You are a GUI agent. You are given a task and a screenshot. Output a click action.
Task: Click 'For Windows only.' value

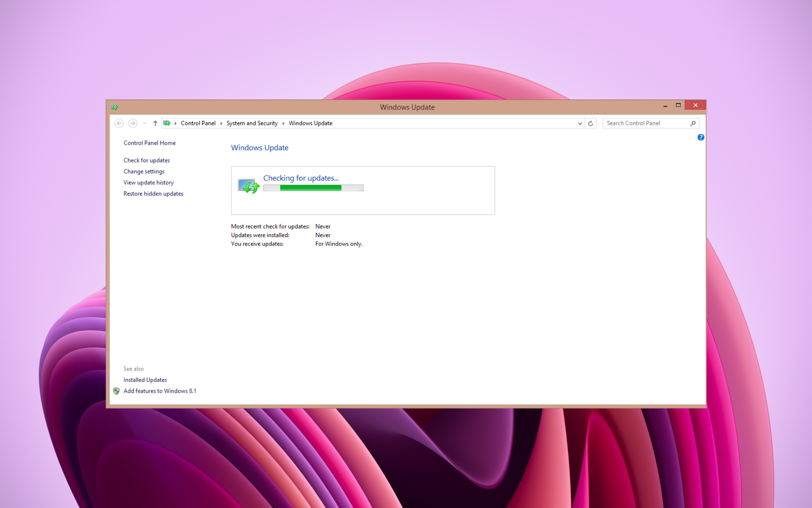tap(339, 244)
